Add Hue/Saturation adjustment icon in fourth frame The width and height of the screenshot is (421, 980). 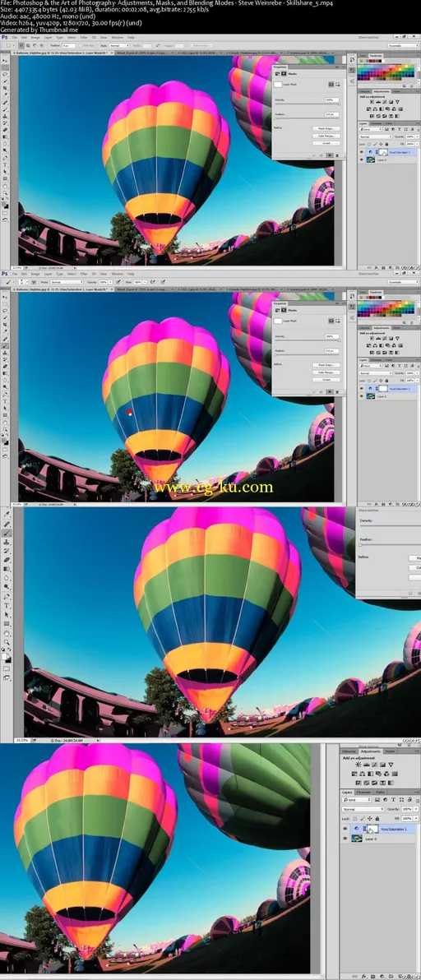click(x=354, y=774)
